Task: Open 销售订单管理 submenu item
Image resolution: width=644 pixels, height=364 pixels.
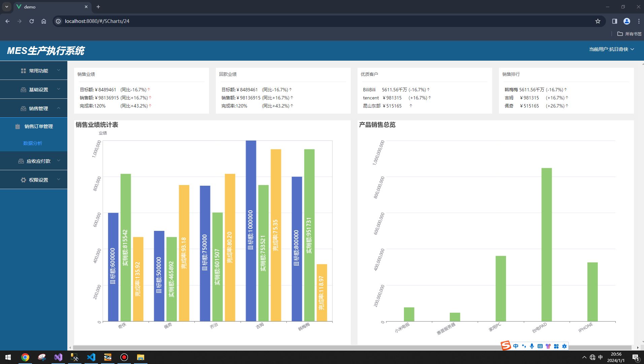Action: [x=34, y=126]
